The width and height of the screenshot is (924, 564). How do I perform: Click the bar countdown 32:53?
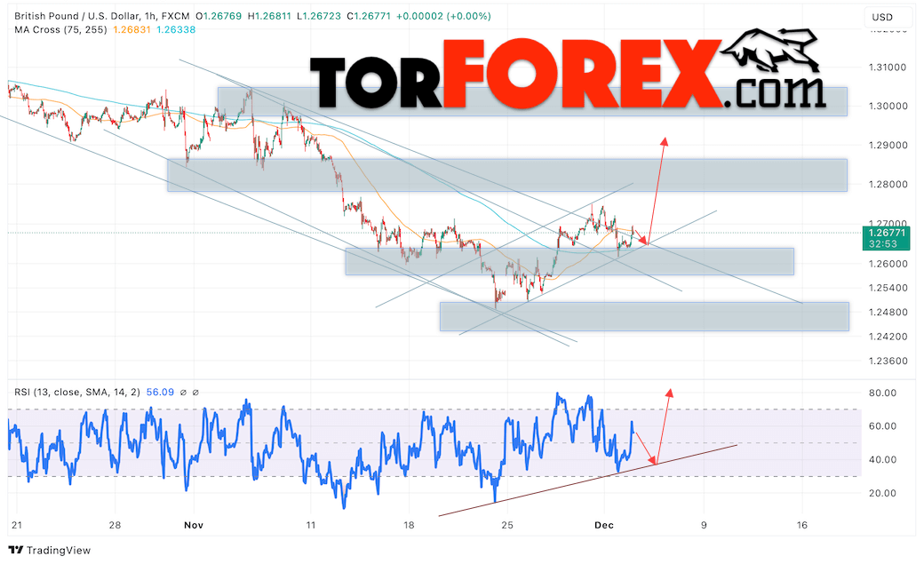[883, 243]
